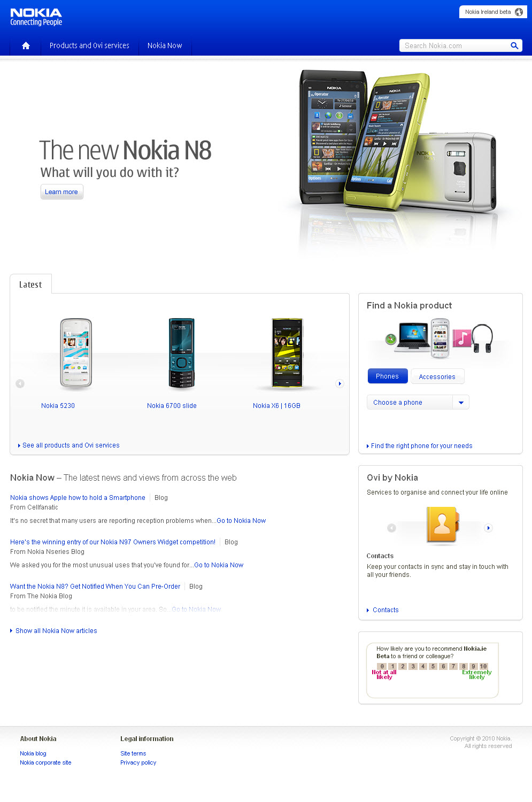Viewport: 532px width, 802px height.
Task: Click into the Search Nokia.com field
Action: [453, 45]
